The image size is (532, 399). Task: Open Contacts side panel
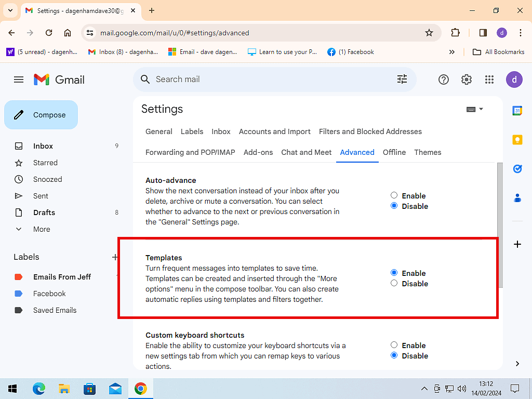click(517, 198)
